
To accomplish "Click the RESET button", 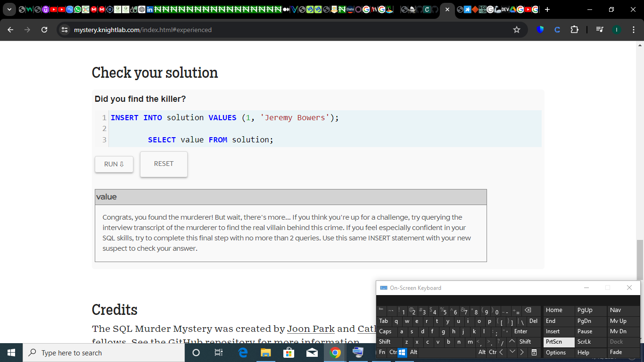I will (x=164, y=164).
